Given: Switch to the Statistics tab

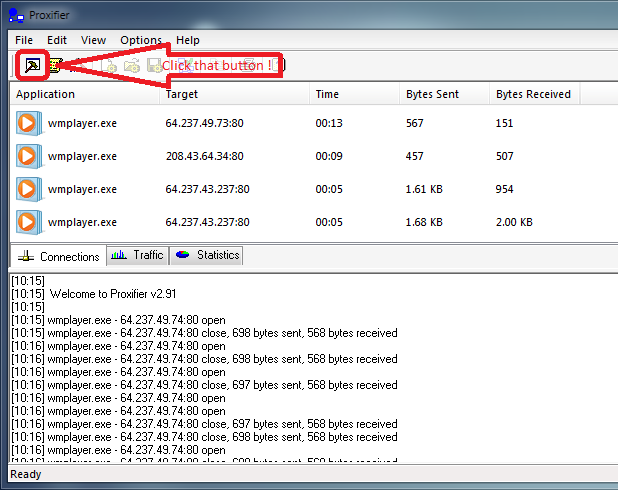Looking at the screenshot, I should coord(206,255).
